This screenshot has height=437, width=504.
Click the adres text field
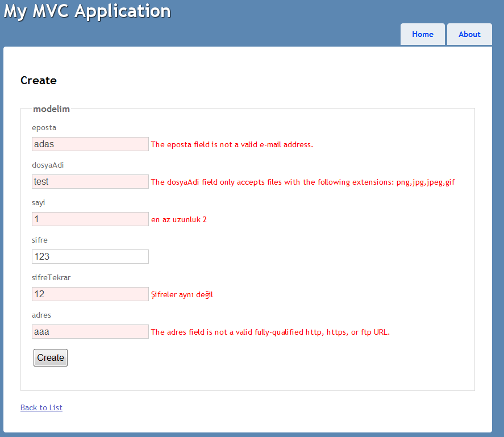pos(90,332)
